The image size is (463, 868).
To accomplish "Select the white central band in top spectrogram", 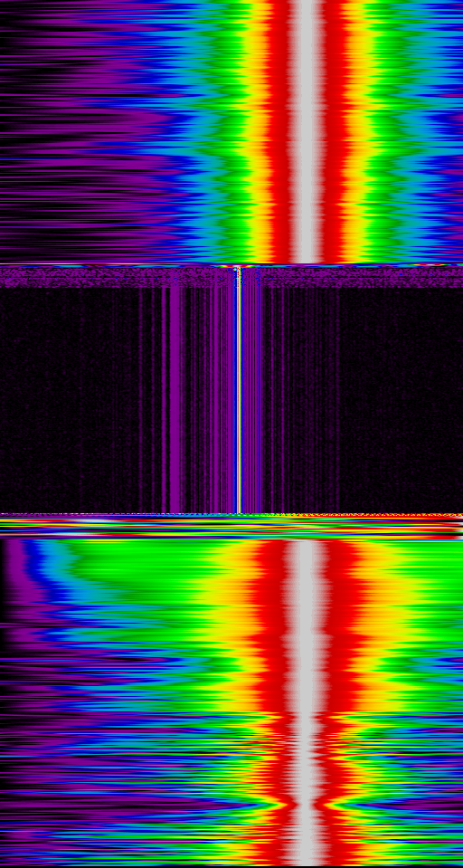I will point(306,131).
